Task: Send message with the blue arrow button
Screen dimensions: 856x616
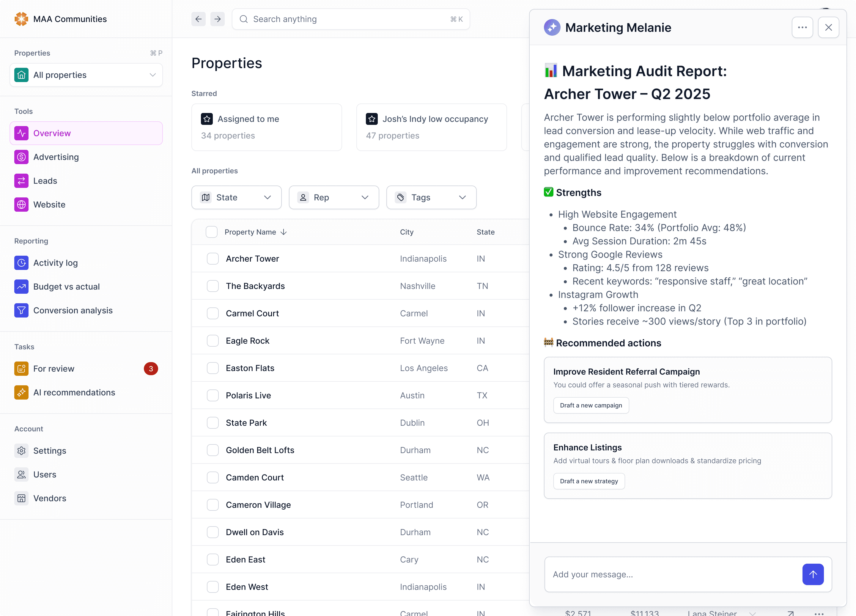Action: tap(813, 574)
